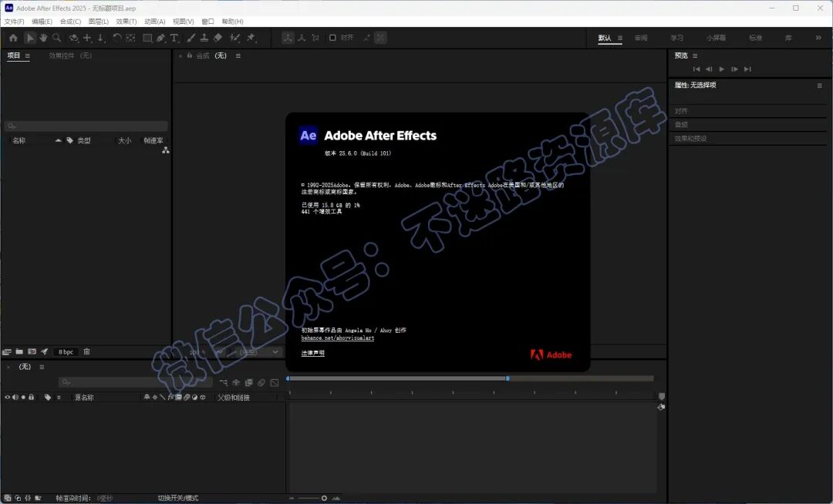
Task: Expand Transfer Controls pane icon
Action: pos(18,498)
